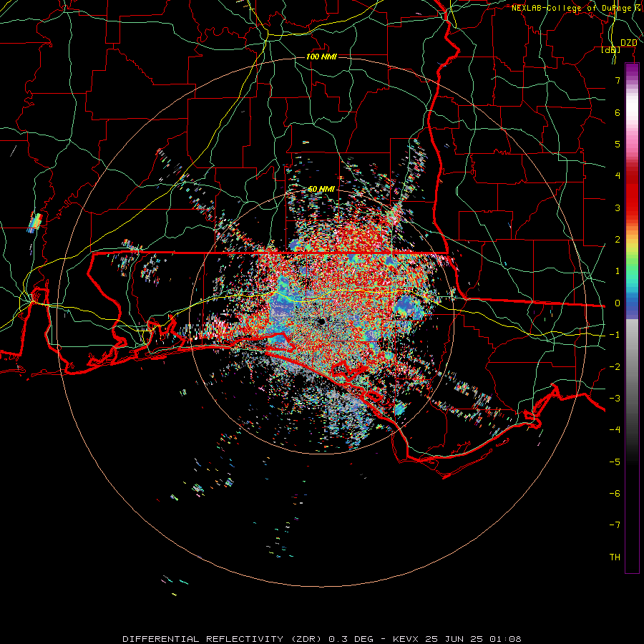Click the -1 tick label on scale
644x644 pixels.
tap(615, 335)
